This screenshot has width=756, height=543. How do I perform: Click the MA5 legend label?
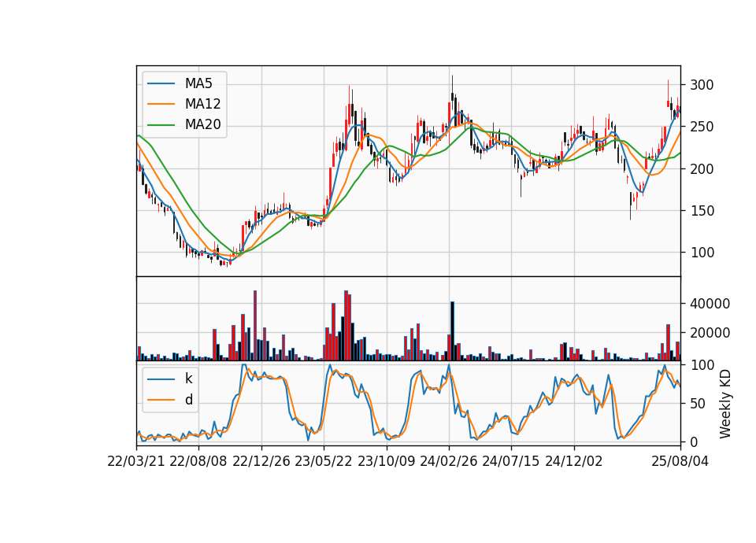pos(198,83)
